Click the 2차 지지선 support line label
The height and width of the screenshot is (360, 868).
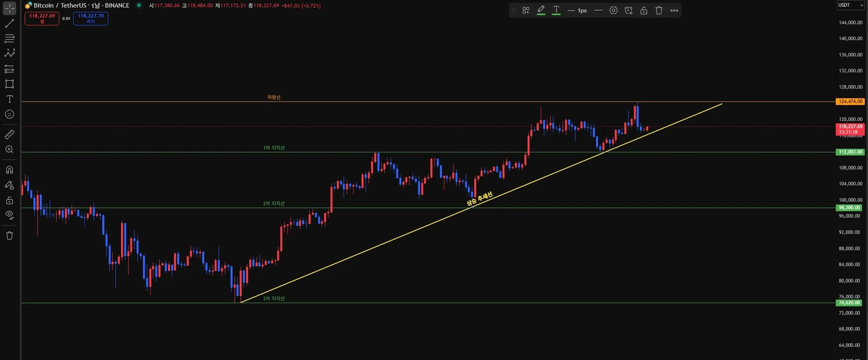tap(274, 203)
